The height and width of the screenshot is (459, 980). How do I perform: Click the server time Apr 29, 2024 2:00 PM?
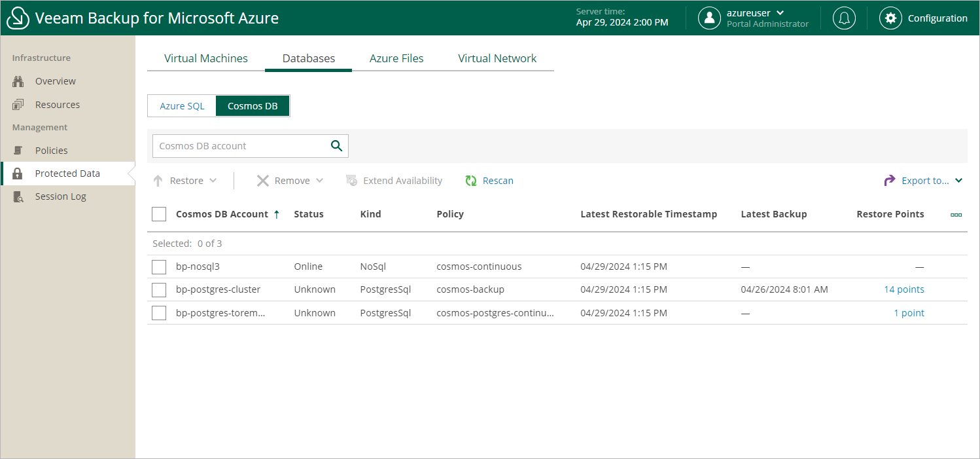click(x=622, y=22)
